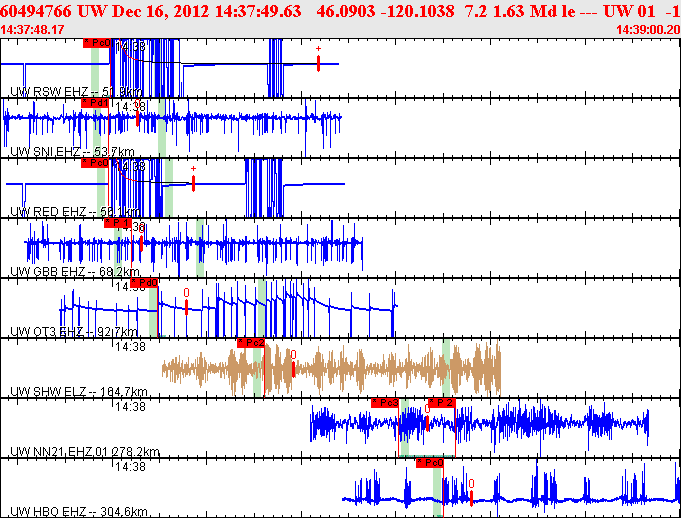Click the red 0 residual marker on GBB trace
The height and width of the screenshot is (518, 681).
[141, 239]
